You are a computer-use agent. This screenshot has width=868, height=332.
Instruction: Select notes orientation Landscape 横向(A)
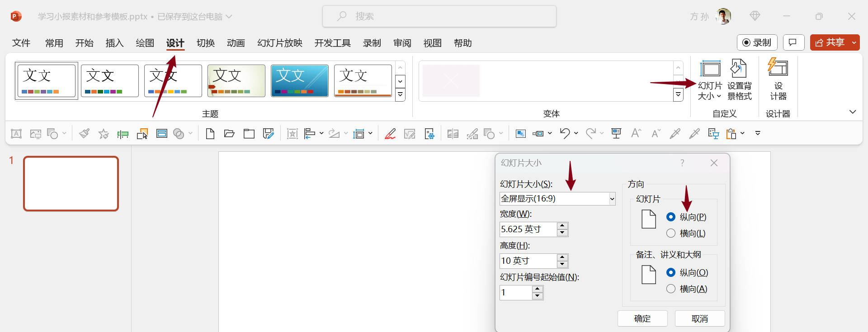coord(687,289)
